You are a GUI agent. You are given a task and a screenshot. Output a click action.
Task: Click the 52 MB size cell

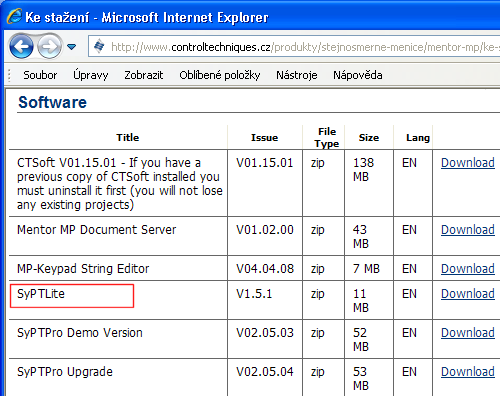tap(361, 340)
